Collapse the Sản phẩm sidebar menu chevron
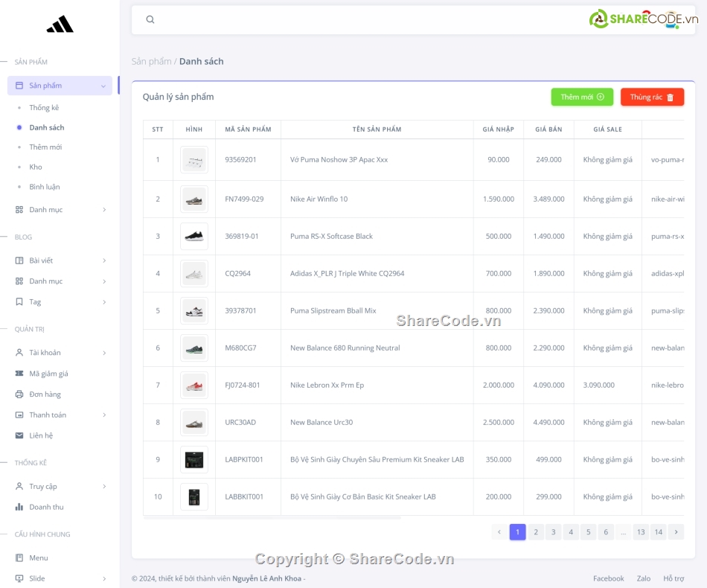 tap(103, 86)
